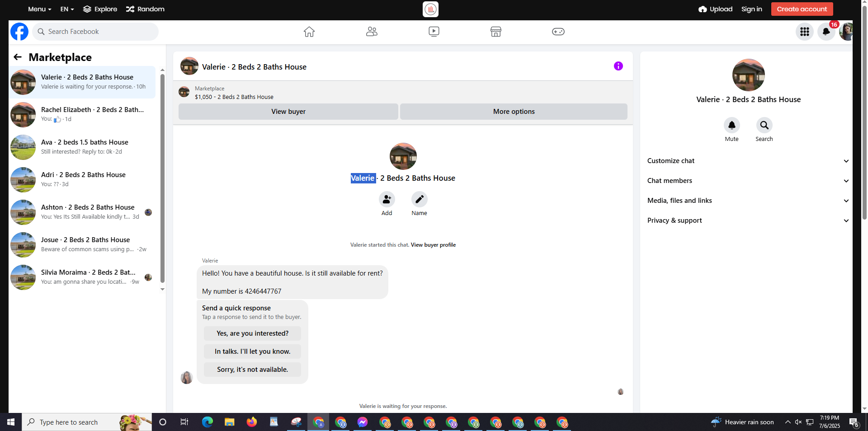Open the Marketplace storefront icon
Screen dimensions: 868x431
pyautogui.click(x=496, y=32)
